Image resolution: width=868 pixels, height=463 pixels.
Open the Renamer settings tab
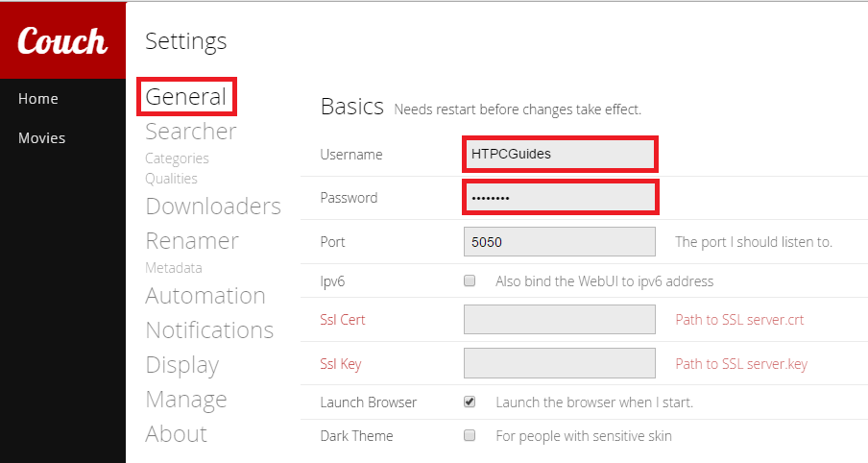tap(192, 241)
